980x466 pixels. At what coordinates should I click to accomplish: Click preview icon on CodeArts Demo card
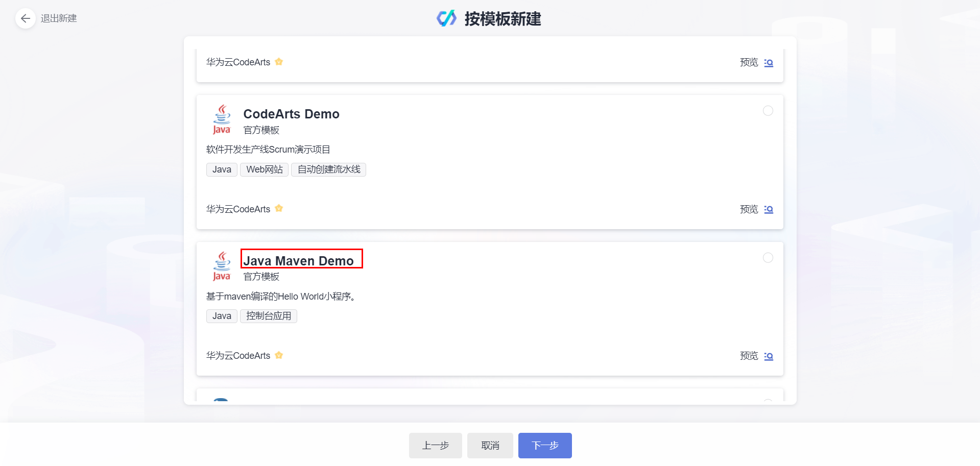[x=769, y=209]
